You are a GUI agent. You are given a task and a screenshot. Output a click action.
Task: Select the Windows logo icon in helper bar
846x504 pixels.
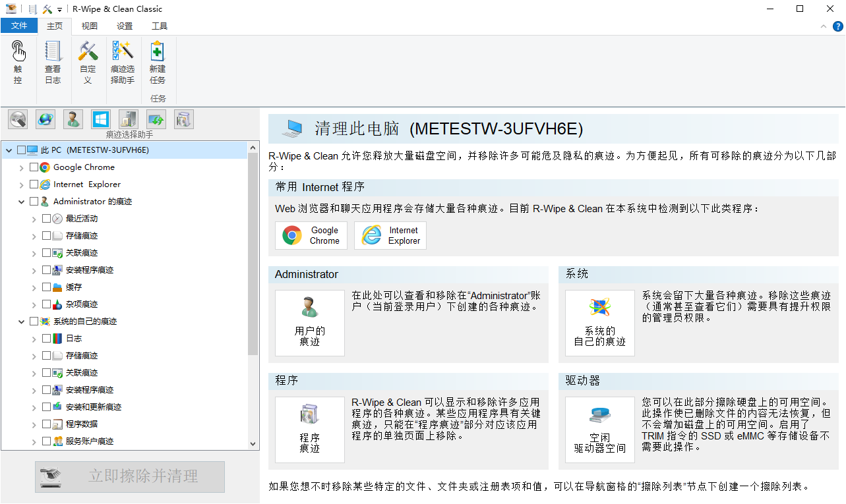101,119
